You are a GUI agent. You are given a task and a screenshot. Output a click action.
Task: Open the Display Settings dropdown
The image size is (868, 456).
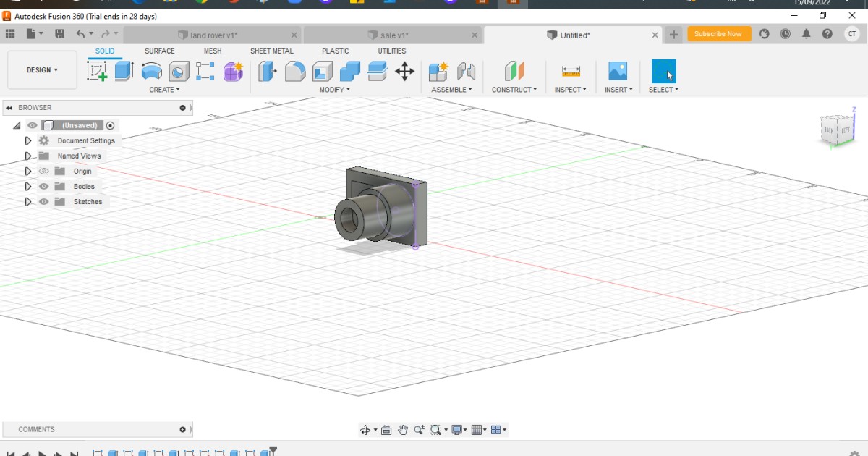(x=456, y=429)
